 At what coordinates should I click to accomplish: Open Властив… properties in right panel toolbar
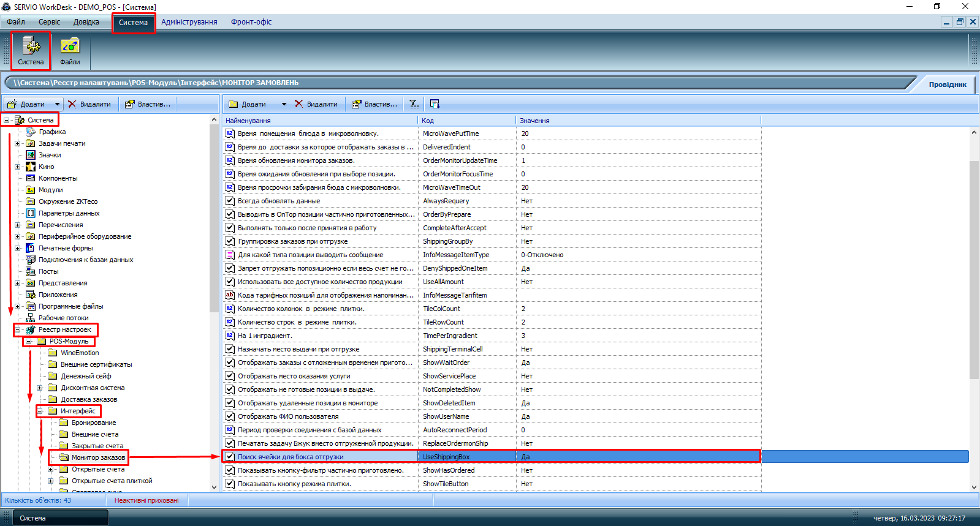[x=374, y=104]
